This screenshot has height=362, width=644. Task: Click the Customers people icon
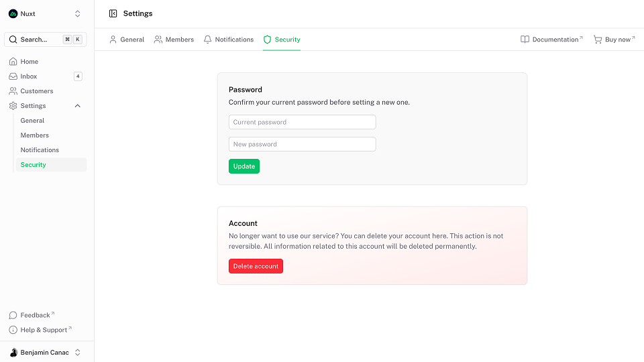(13, 91)
